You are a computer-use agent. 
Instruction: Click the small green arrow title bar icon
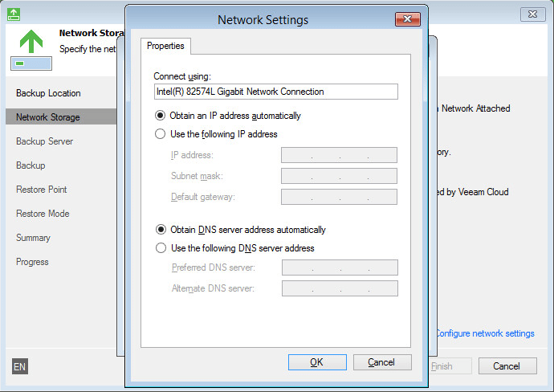(x=16, y=14)
